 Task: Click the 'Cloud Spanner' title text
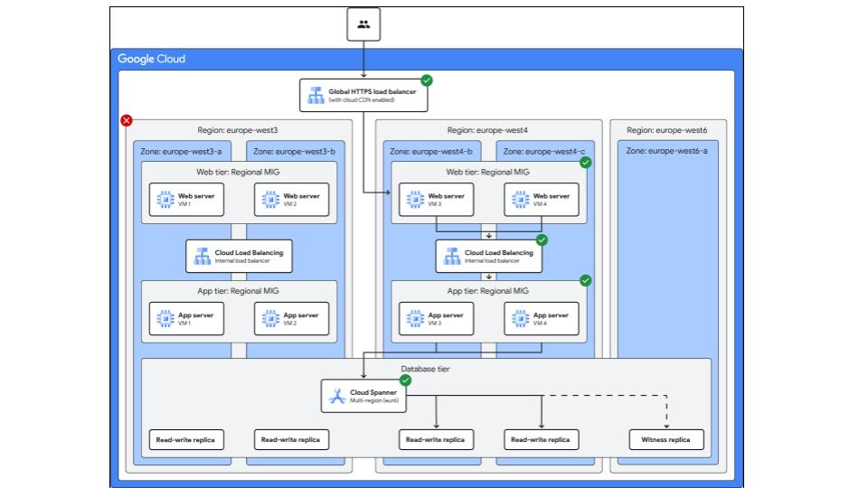pyautogui.click(x=373, y=392)
